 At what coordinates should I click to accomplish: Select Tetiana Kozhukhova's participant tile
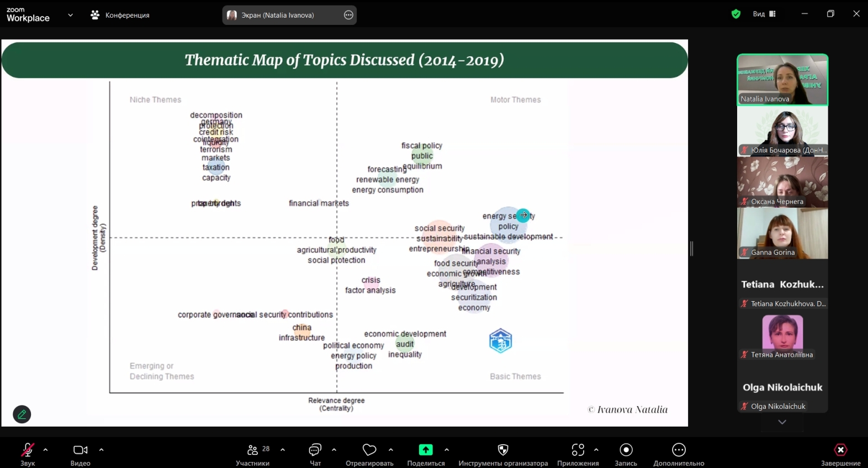click(x=782, y=285)
